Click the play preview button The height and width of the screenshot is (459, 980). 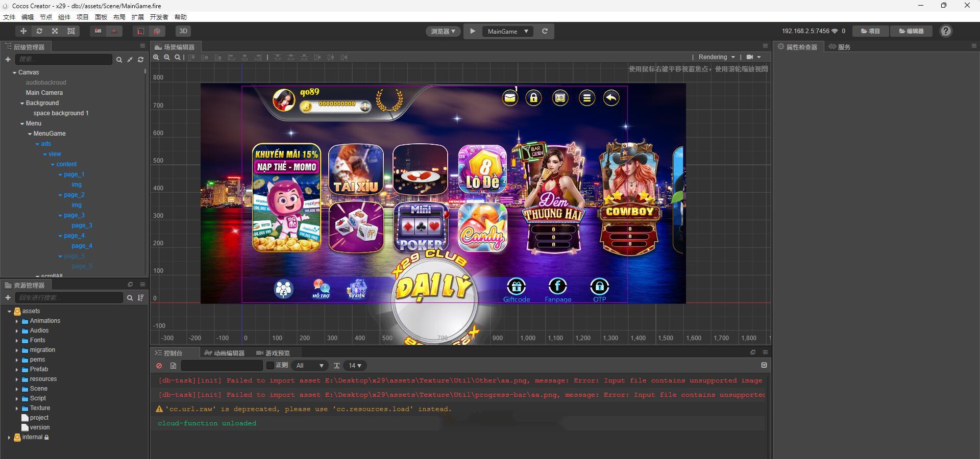[x=473, y=31]
